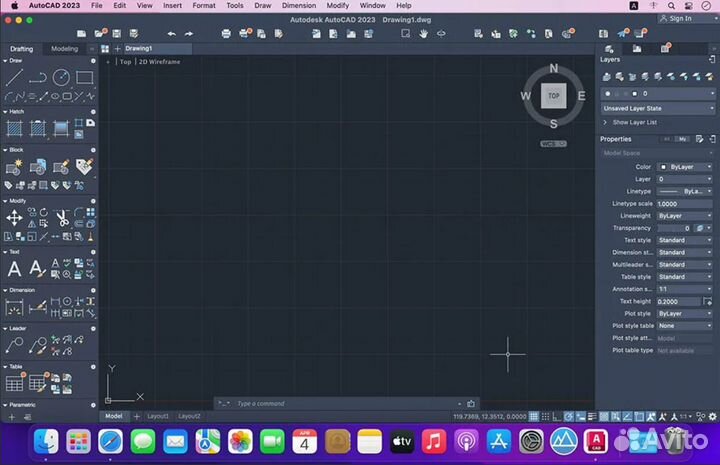Click the Save icon in toolbar
Viewport: 720px width, 465px height.
coord(117,34)
